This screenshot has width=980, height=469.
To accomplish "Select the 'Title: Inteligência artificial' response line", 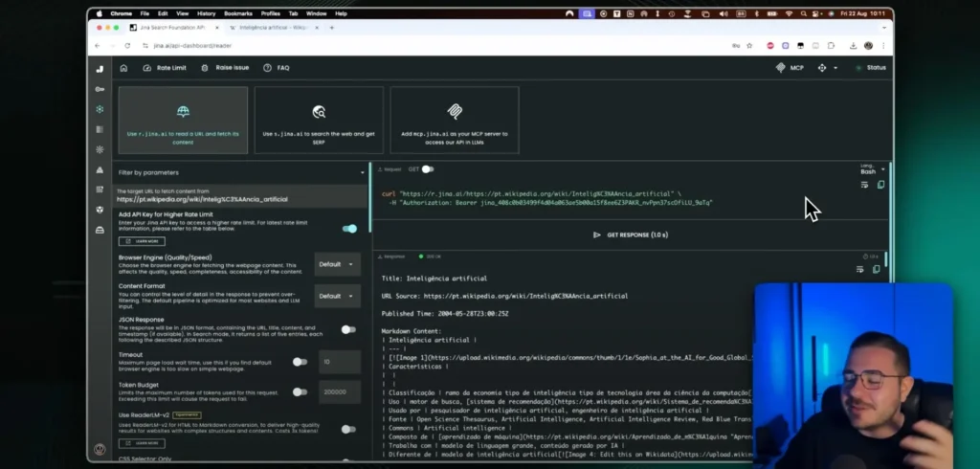I will (x=434, y=279).
